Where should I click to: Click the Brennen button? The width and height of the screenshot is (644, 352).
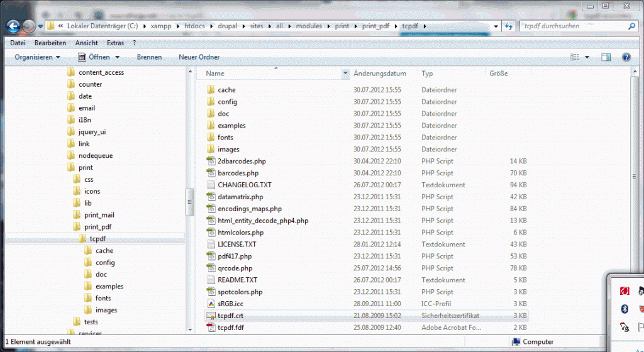click(149, 57)
